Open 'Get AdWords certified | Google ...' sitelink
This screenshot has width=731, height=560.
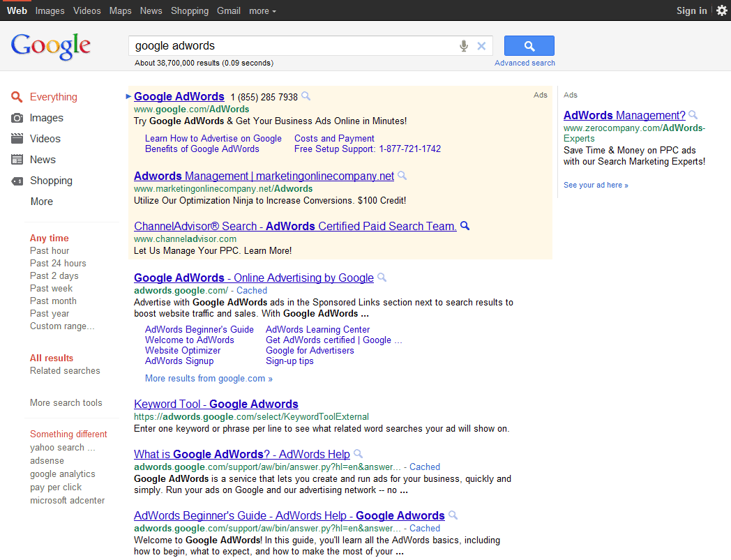(334, 340)
